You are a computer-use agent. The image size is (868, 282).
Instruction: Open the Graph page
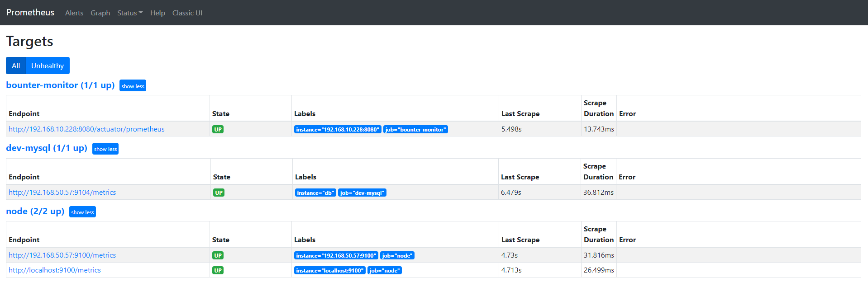pyautogui.click(x=100, y=13)
